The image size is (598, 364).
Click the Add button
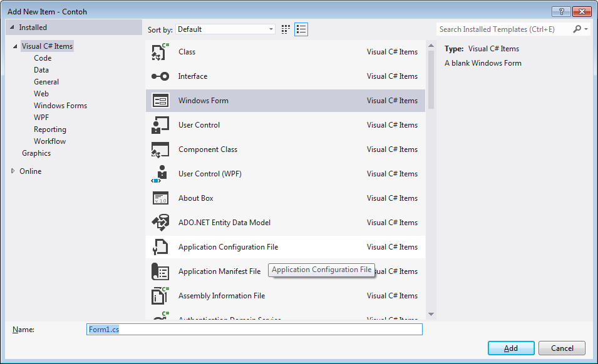point(511,348)
